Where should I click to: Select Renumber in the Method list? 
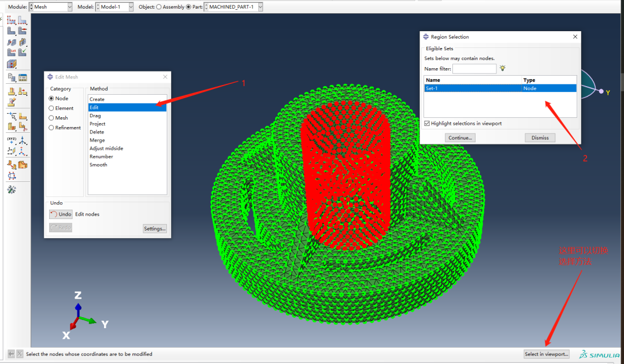click(x=127, y=157)
